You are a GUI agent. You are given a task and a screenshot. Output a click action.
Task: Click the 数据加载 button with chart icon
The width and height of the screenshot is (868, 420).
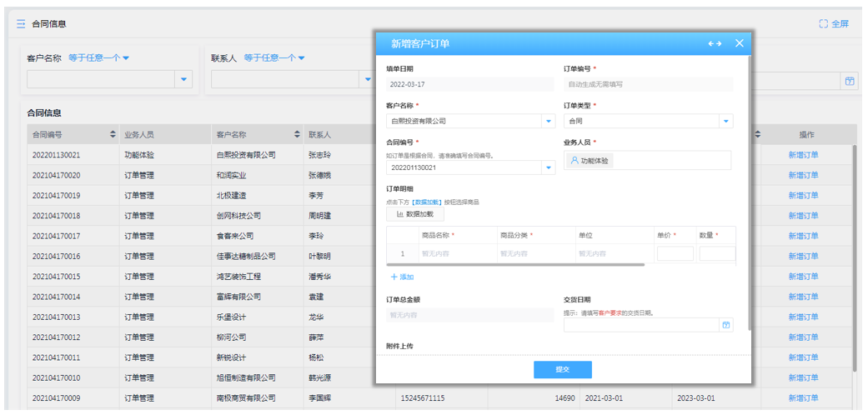pyautogui.click(x=415, y=214)
